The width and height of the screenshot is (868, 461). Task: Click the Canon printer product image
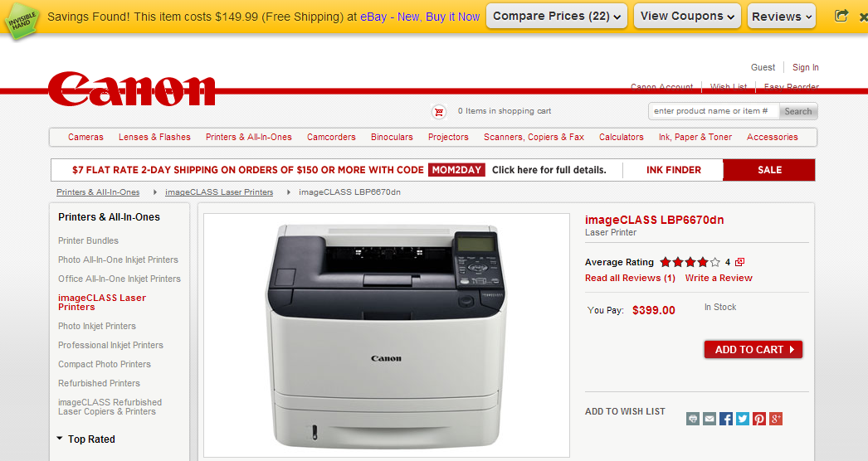(387, 335)
